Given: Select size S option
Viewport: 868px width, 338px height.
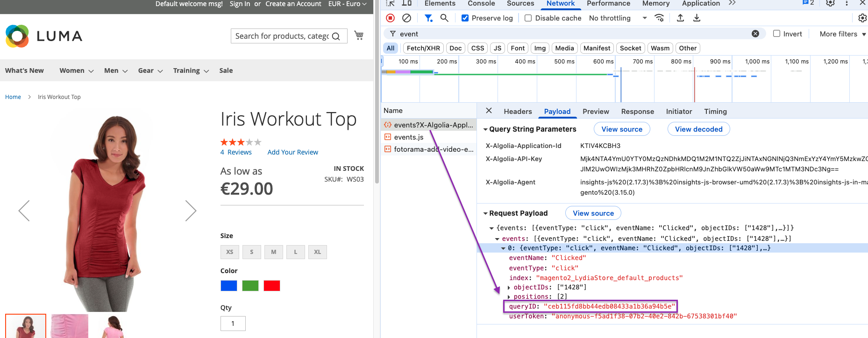Looking at the screenshot, I should coord(252,252).
